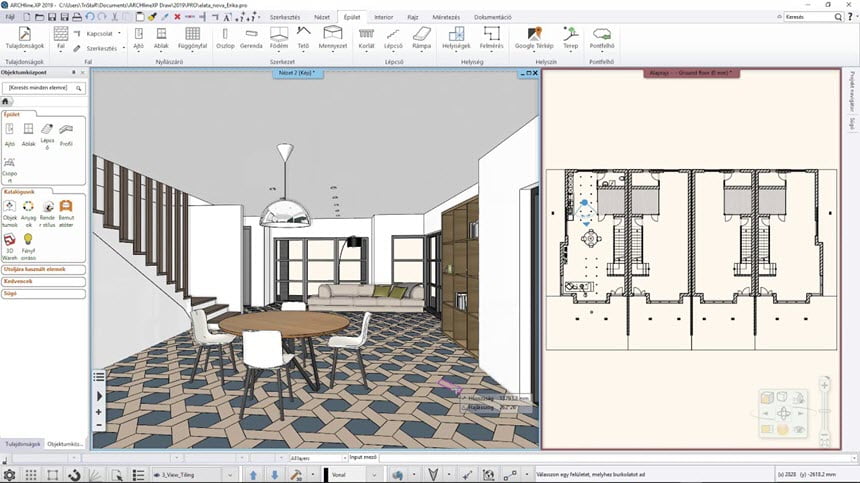The height and width of the screenshot is (483, 860).
Task: Open the Helyiségek rooms tool
Action: [x=456, y=38]
